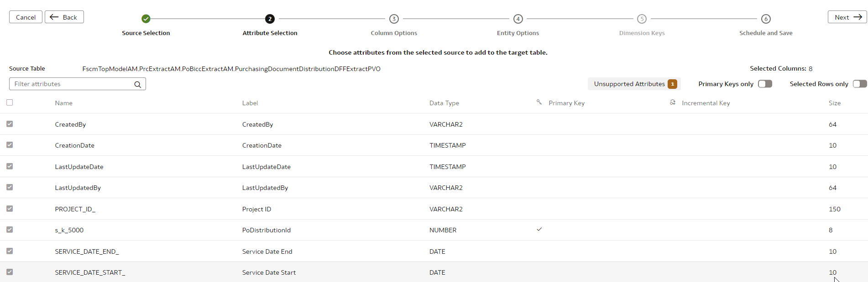868x282 pixels.
Task: Cancel the wizard
Action: [x=26, y=17]
